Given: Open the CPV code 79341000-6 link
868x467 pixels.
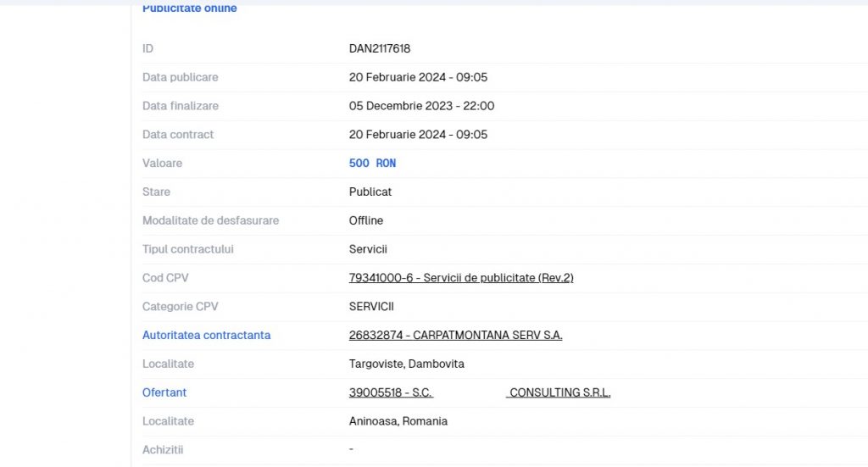Looking at the screenshot, I should [x=461, y=278].
